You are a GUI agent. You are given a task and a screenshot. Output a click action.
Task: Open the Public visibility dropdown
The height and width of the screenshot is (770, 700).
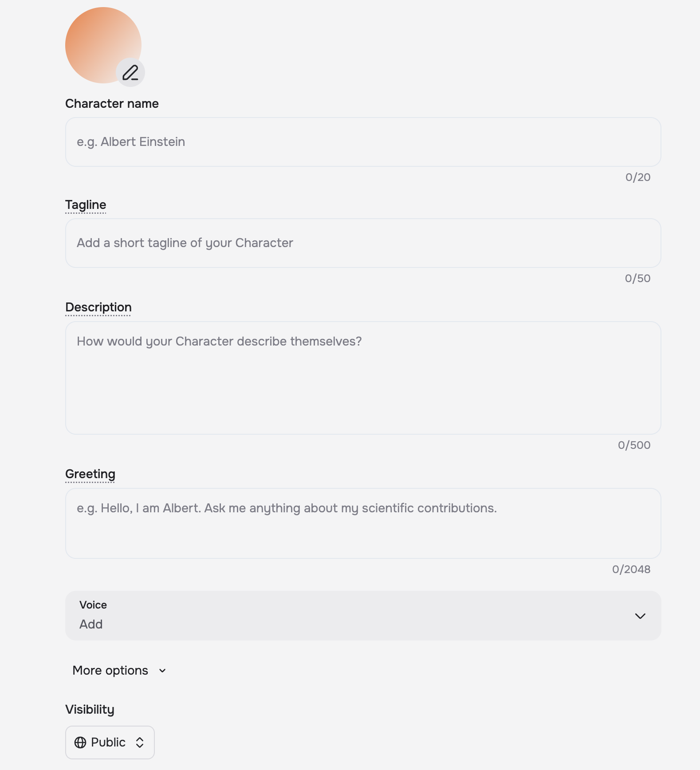pyautogui.click(x=110, y=742)
